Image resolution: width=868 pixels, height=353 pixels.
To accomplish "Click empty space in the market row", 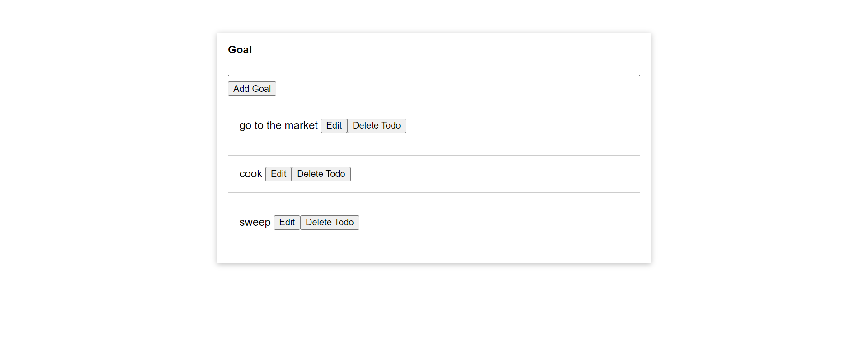I will 520,126.
